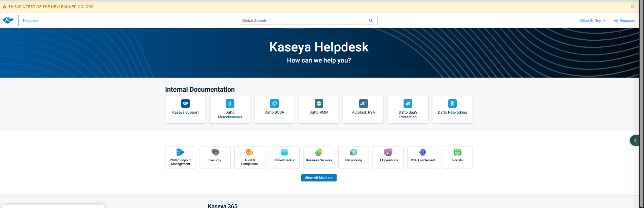Open the Kaseya Support documentation tile
Image resolution: width=644 pixels, height=208 pixels.
pos(185,109)
